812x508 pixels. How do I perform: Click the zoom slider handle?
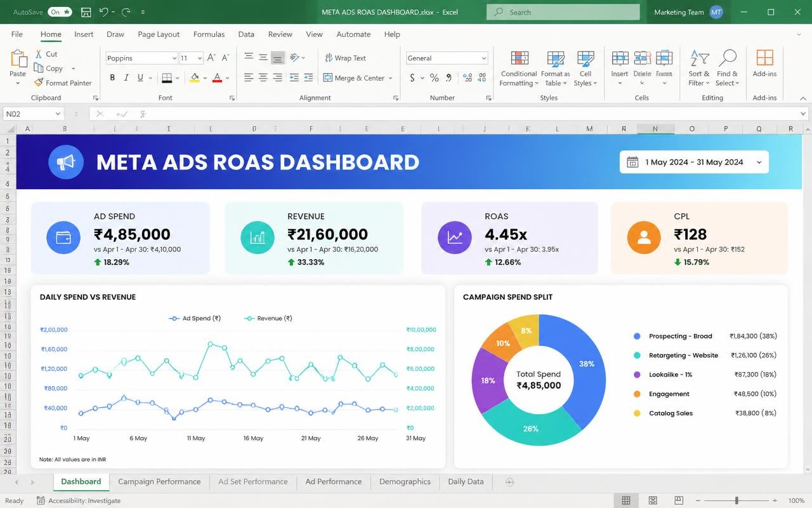(x=737, y=500)
